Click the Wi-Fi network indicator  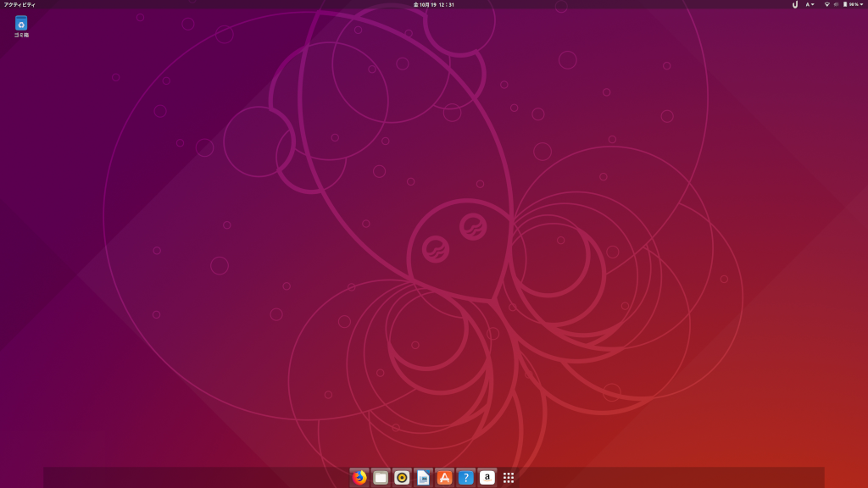827,4
